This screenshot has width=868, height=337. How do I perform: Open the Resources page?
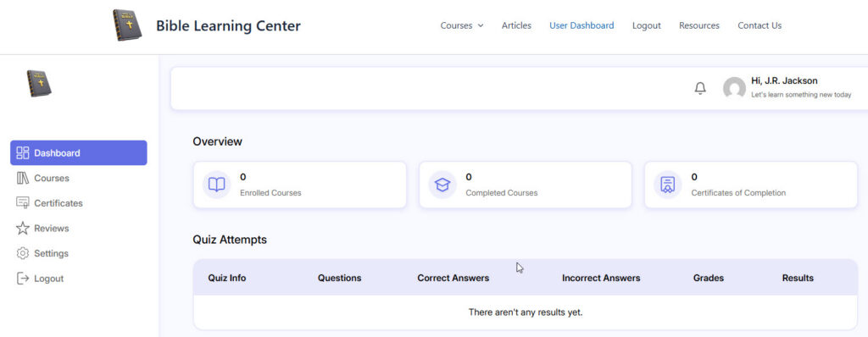coord(699,25)
